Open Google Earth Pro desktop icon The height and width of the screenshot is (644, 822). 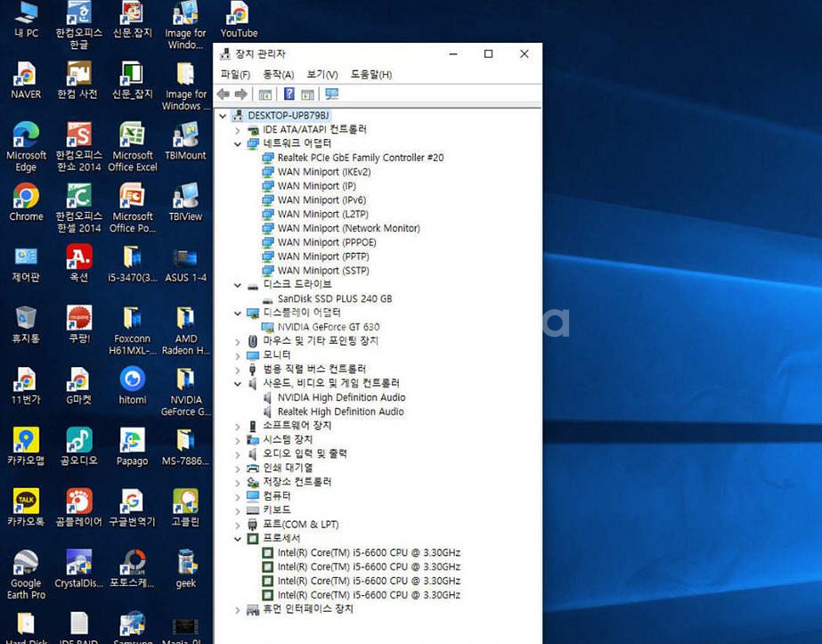26,575
